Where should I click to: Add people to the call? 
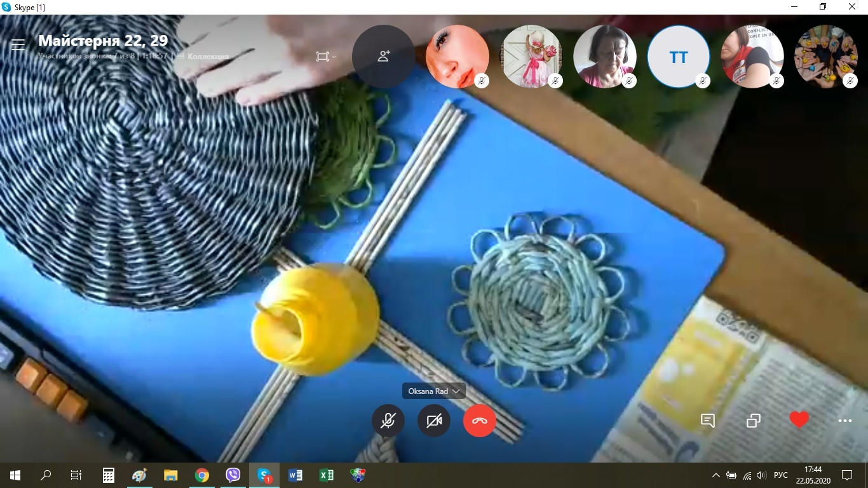click(383, 57)
